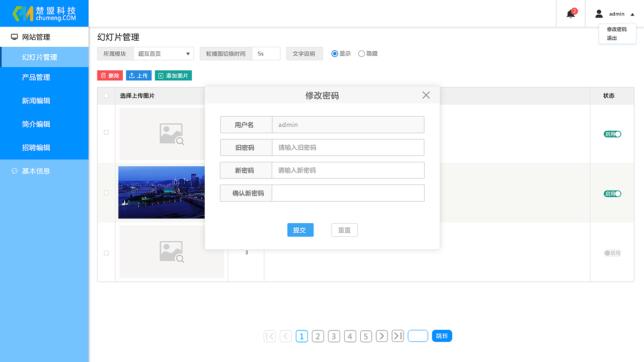Viewport: 644px width, 362px height.
Task: Click the 重置 reset button
Action: pyautogui.click(x=344, y=230)
